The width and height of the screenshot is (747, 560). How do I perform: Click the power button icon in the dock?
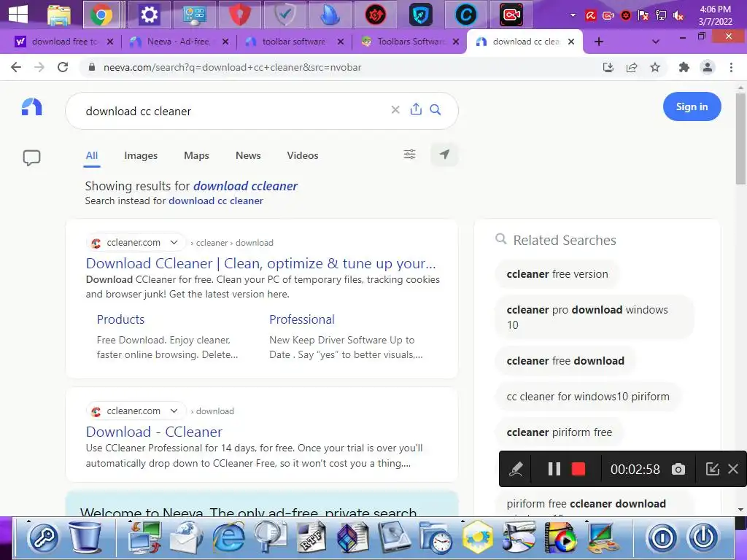tap(703, 537)
